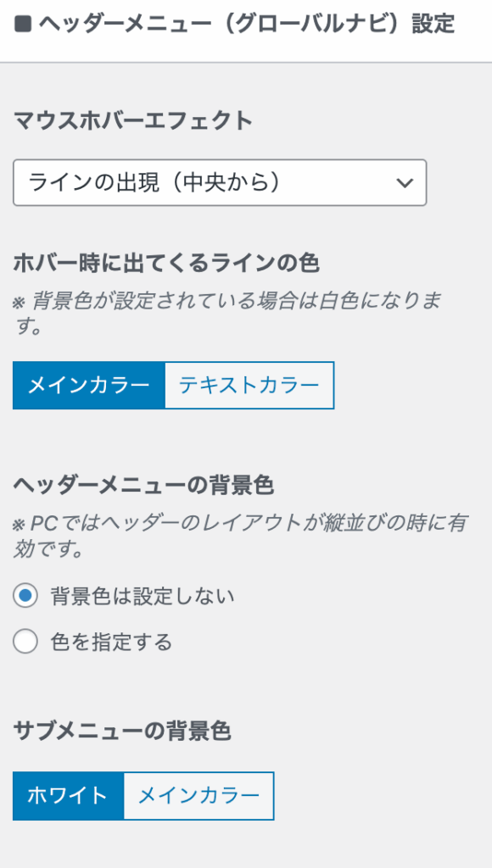Select ホワイト for sub menu background

pyautogui.click(x=68, y=796)
